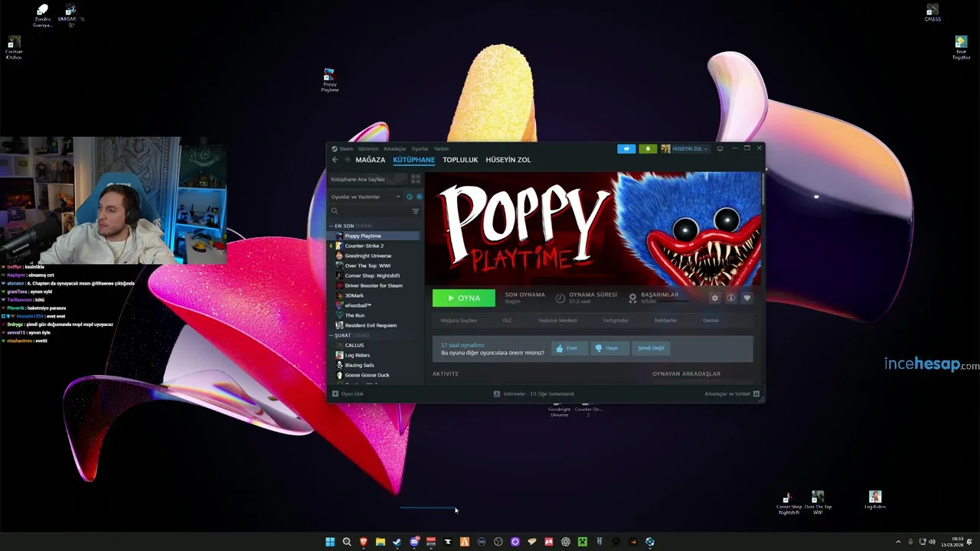Click the Big Picture mode monitor icon
This screenshot has width=980, height=551.
coord(720,148)
